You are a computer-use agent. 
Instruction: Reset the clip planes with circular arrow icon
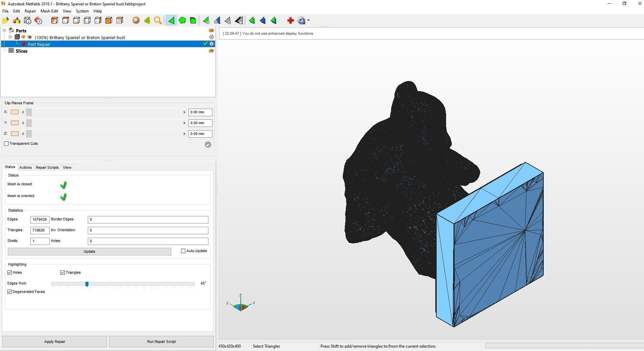pyautogui.click(x=208, y=144)
